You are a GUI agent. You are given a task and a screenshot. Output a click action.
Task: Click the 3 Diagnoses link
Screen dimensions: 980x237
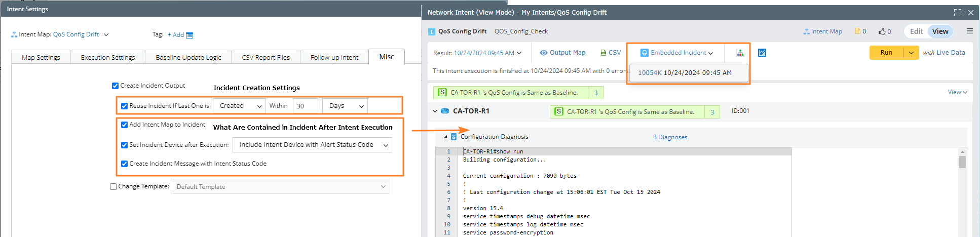(x=670, y=137)
